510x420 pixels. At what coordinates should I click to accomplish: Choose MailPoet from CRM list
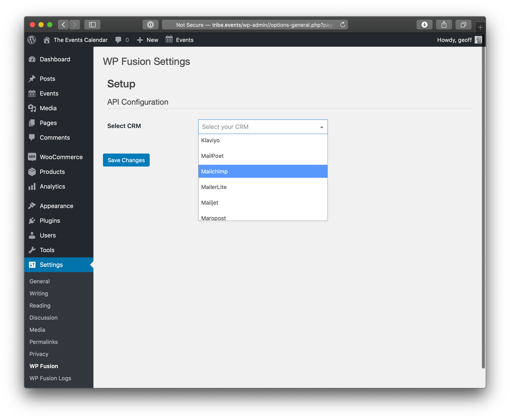[263, 156]
